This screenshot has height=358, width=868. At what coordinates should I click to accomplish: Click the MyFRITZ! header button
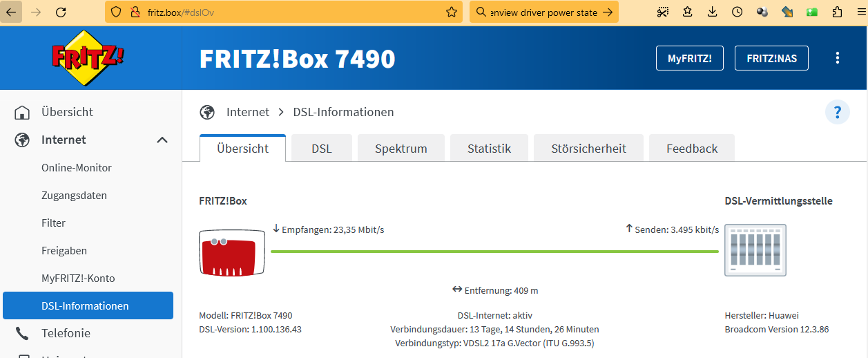690,59
